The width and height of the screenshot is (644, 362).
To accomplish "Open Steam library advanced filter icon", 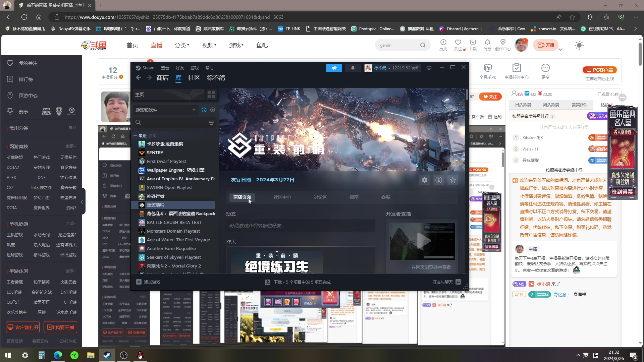I will point(211,123).
